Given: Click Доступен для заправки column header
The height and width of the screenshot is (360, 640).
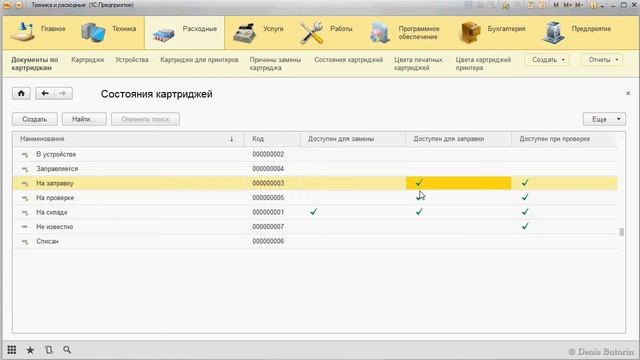Looking at the screenshot, I should (x=458, y=139).
